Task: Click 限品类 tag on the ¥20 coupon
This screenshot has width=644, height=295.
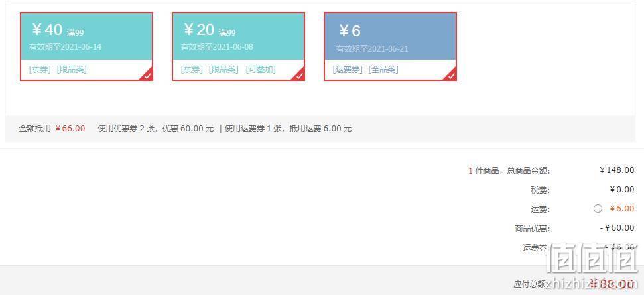Action: (224, 70)
